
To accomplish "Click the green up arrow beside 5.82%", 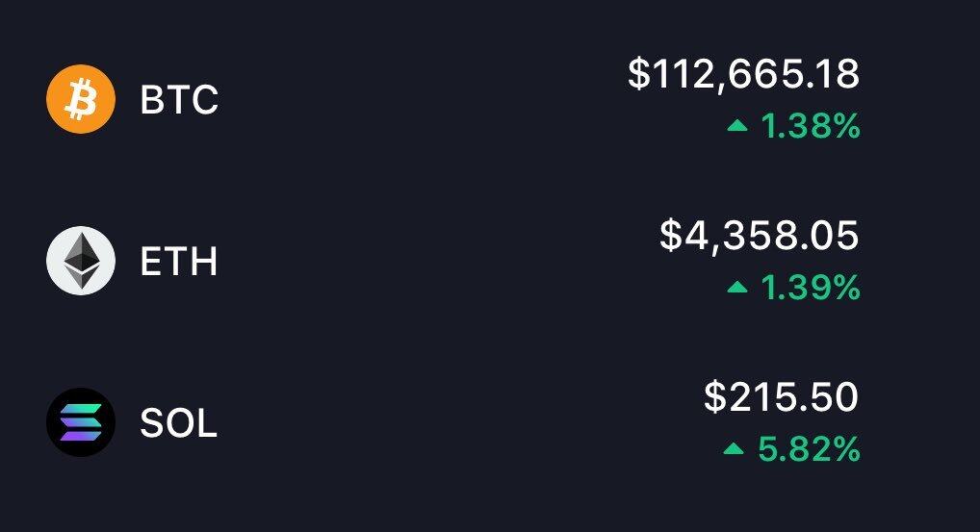I will [x=734, y=448].
